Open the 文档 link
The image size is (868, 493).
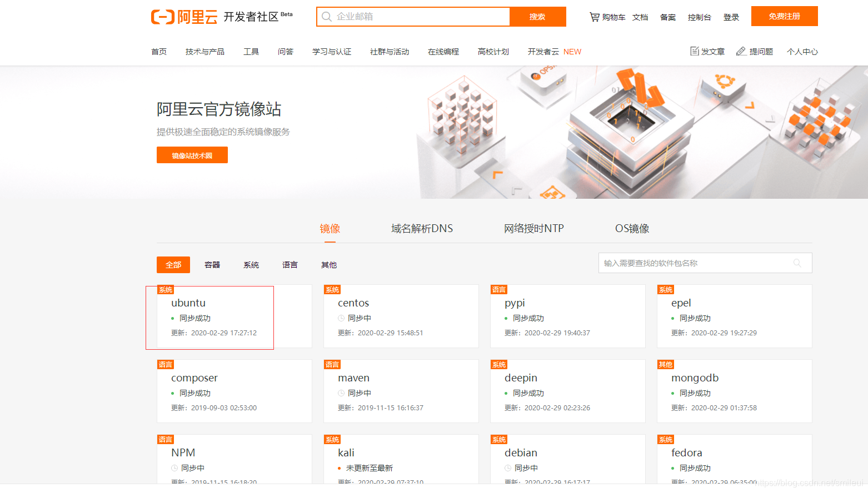640,17
